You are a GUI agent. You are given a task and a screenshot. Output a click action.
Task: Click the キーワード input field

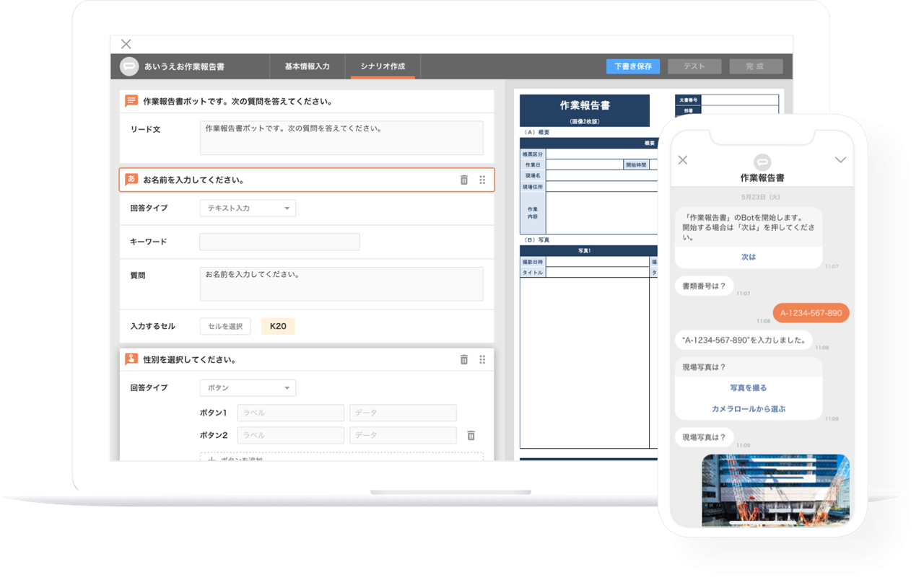(279, 242)
